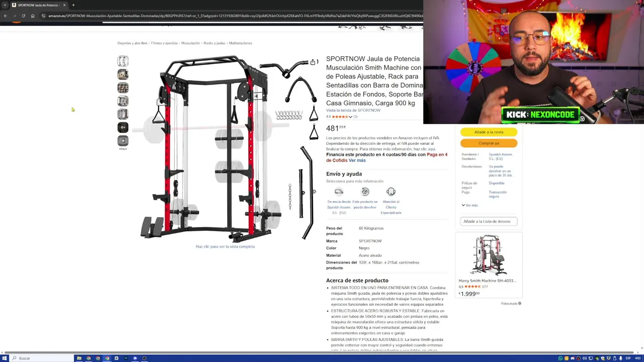Screen dimensions: 644x362
Task: Click the product return box icon
Action: (x=365, y=192)
